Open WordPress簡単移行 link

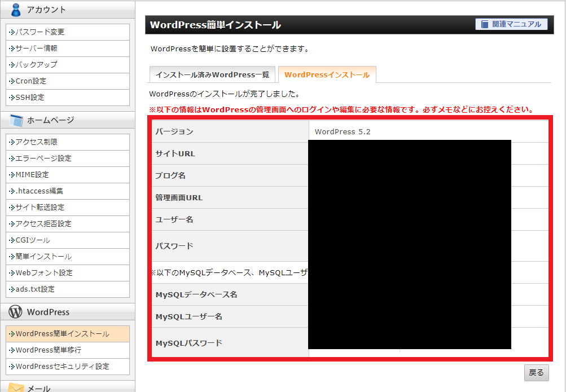click(x=47, y=350)
